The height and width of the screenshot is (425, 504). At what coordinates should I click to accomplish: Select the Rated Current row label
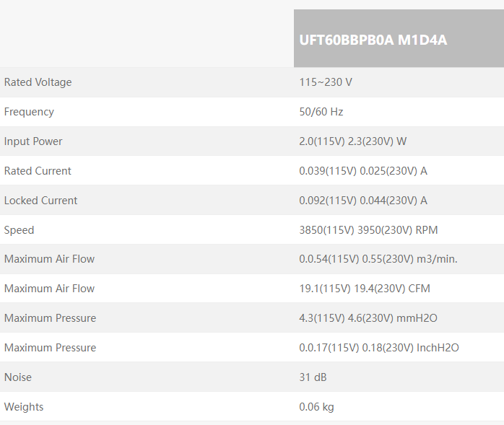pyautogui.click(x=38, y=171)
